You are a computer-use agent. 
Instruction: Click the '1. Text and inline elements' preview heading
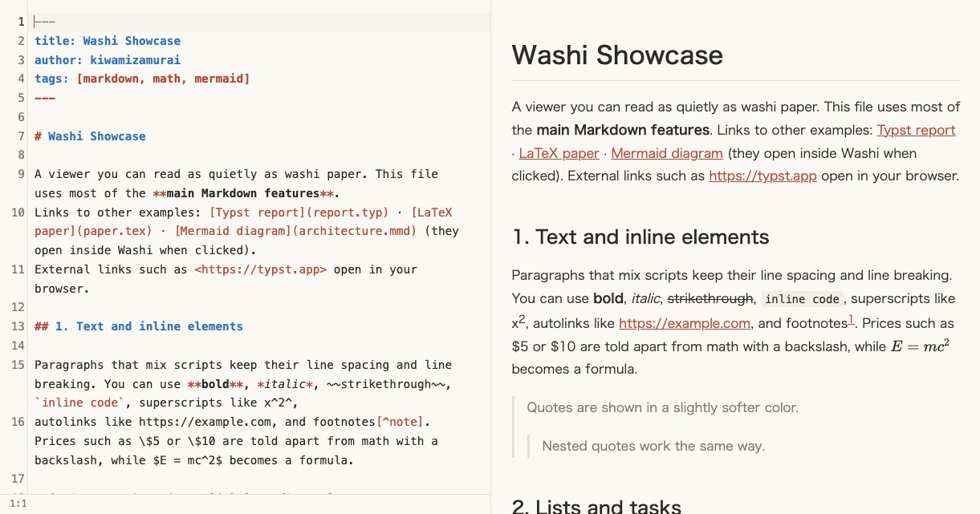pyautogui.click(x=640, y=237)
